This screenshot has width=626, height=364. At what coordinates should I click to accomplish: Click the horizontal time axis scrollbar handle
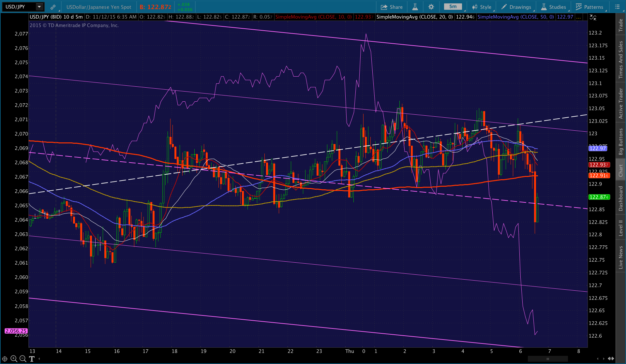pos(548,359)
